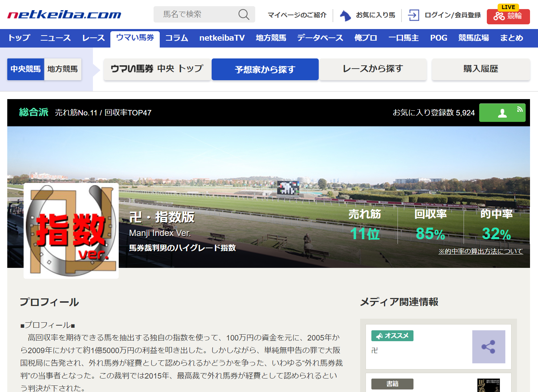
Task: Click the horse head favorites icon
Action: pyautogui.click(x=345, y=15)
